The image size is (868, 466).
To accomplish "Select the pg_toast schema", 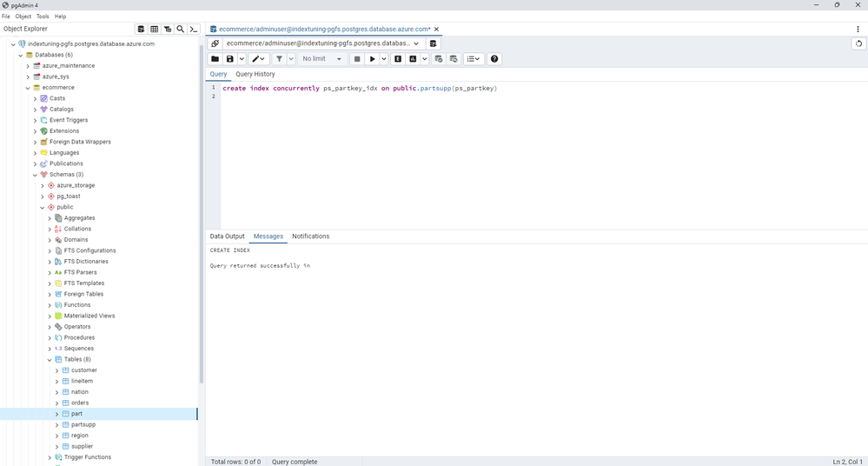I will click(x=69, y=196).
